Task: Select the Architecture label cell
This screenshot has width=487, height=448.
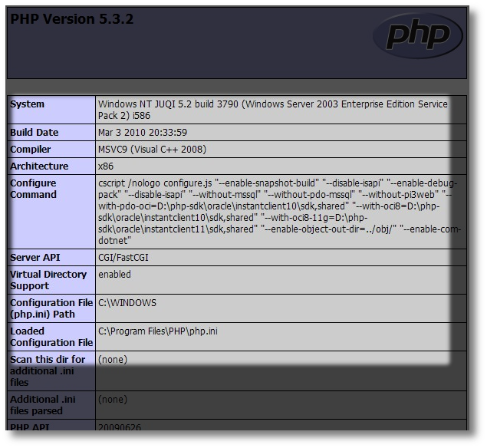Action: click(39, 166)
